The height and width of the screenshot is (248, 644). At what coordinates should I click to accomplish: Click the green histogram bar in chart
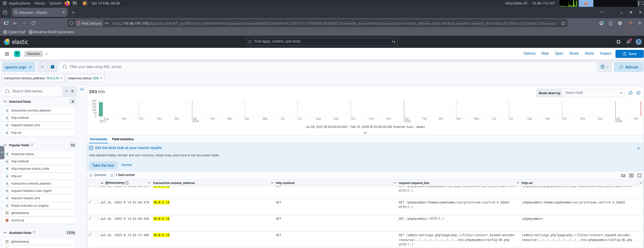tap(101, 109)
